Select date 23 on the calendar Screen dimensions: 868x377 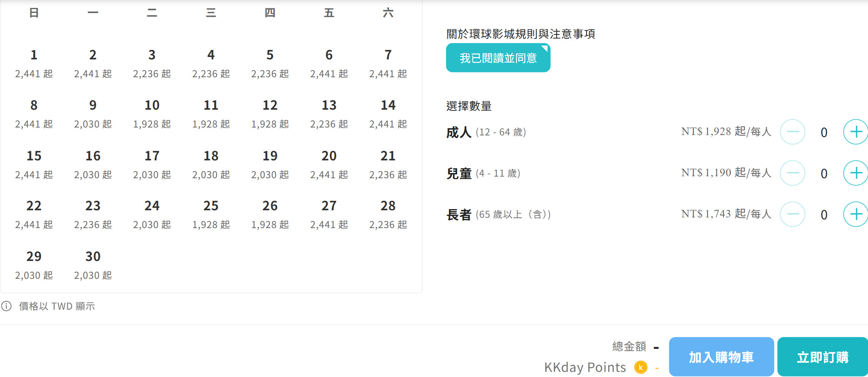(93, 214)
